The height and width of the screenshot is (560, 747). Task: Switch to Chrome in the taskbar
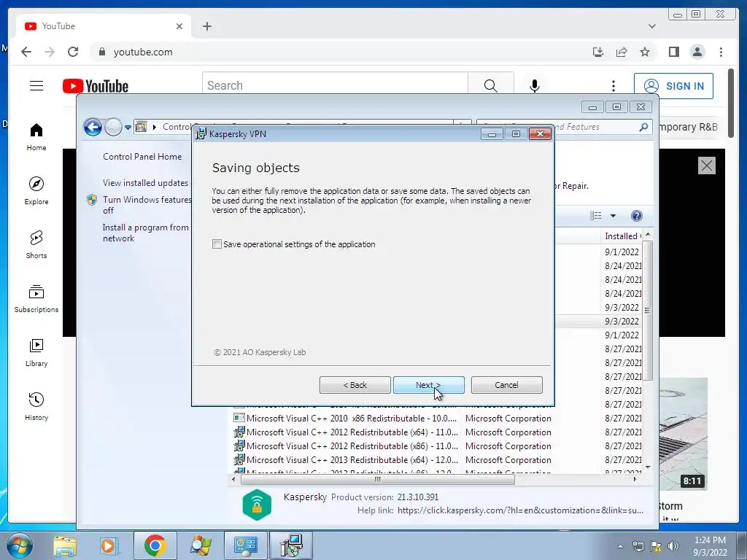click(155, 545)
